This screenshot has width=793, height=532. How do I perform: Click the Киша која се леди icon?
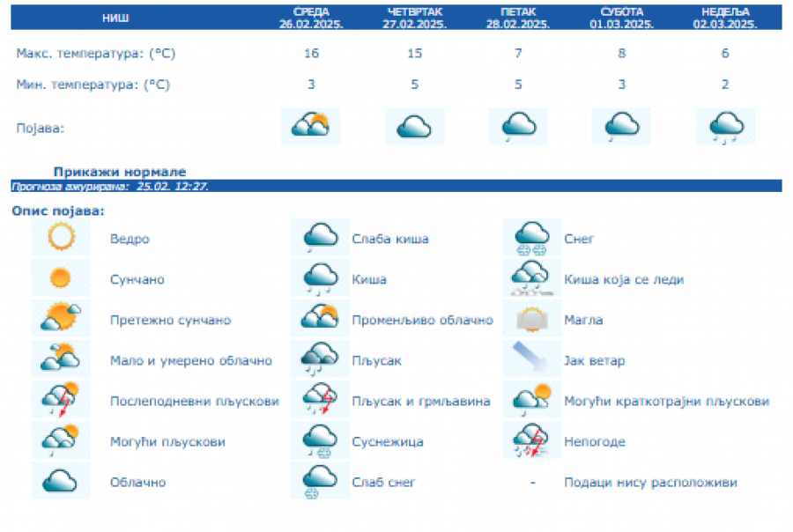pos(532,279)
